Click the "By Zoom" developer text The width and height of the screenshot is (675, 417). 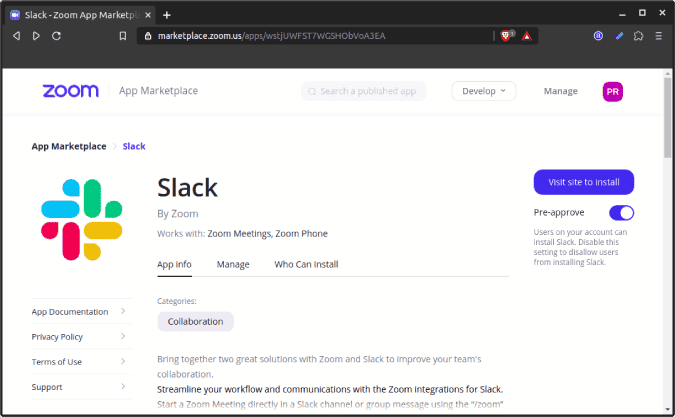(x=178, y=214)
